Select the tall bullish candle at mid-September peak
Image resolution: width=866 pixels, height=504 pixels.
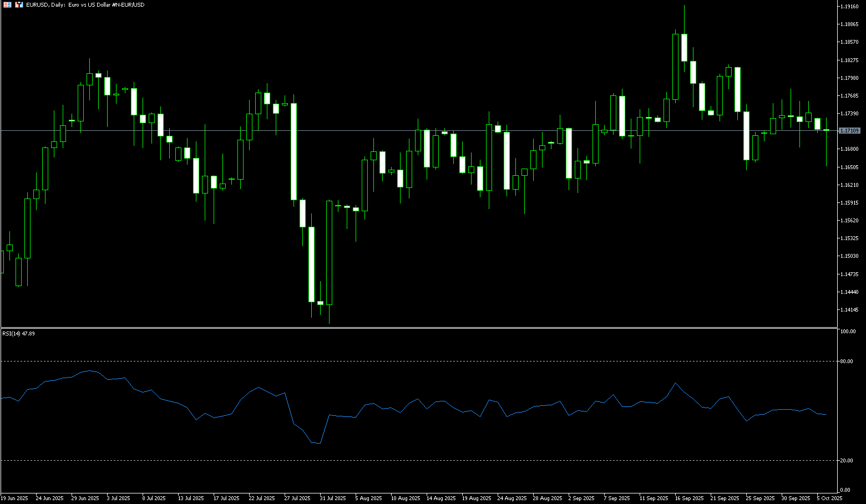coord(675,67)
